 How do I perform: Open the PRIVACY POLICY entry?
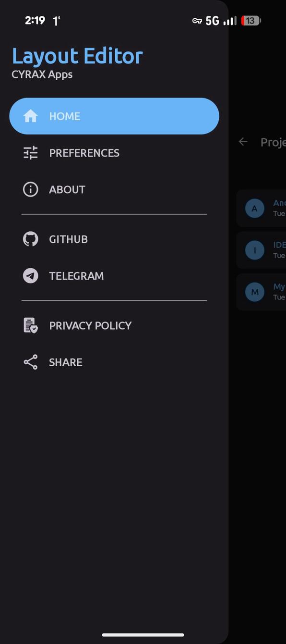(90, 325)
